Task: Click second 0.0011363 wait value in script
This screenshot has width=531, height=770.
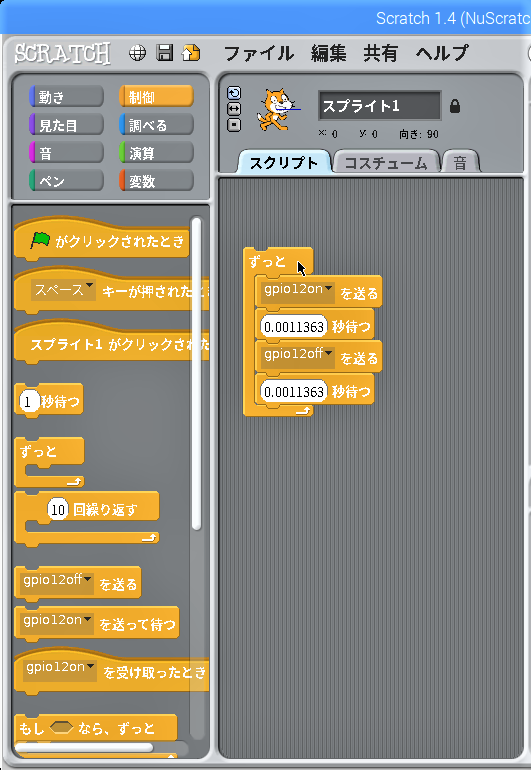Action: click(293, 391)
